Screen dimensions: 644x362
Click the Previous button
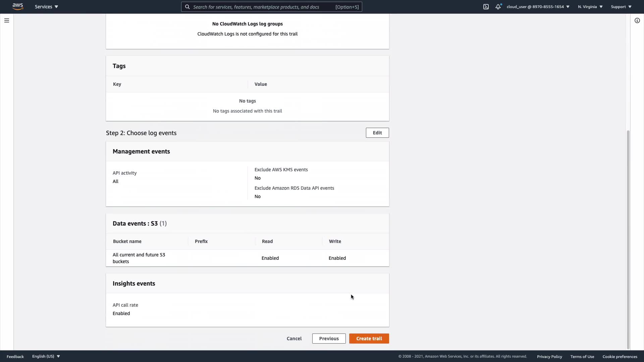click(329, 339)
